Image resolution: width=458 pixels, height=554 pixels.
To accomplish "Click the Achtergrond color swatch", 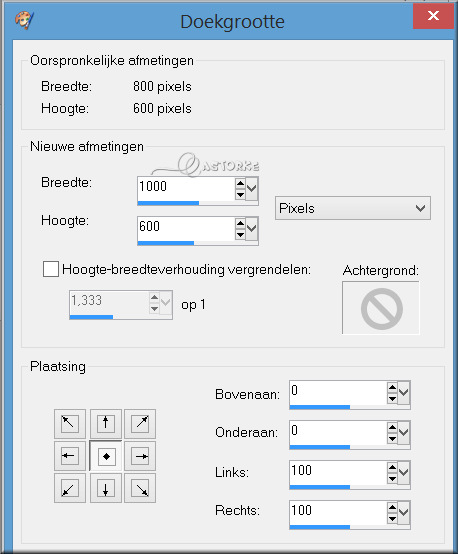I will tap(381, 308).
